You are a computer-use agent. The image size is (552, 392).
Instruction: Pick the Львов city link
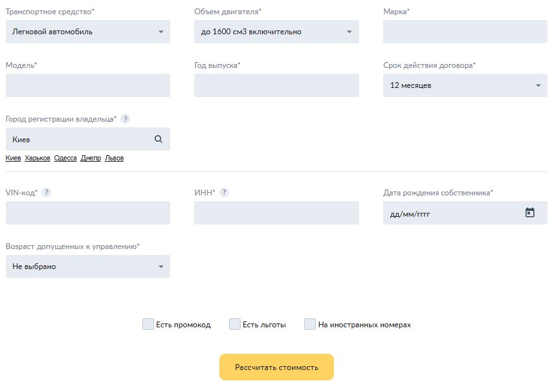click(x=114, y=158)
